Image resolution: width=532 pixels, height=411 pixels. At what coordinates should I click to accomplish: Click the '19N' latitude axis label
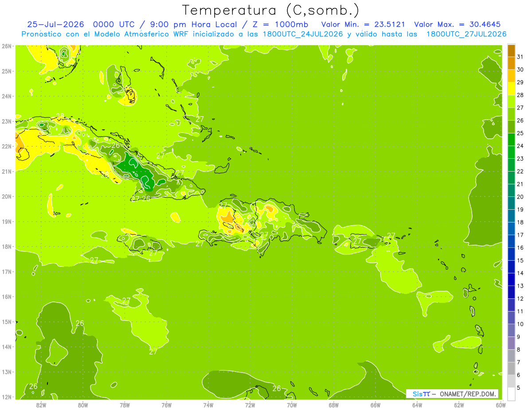7,221
